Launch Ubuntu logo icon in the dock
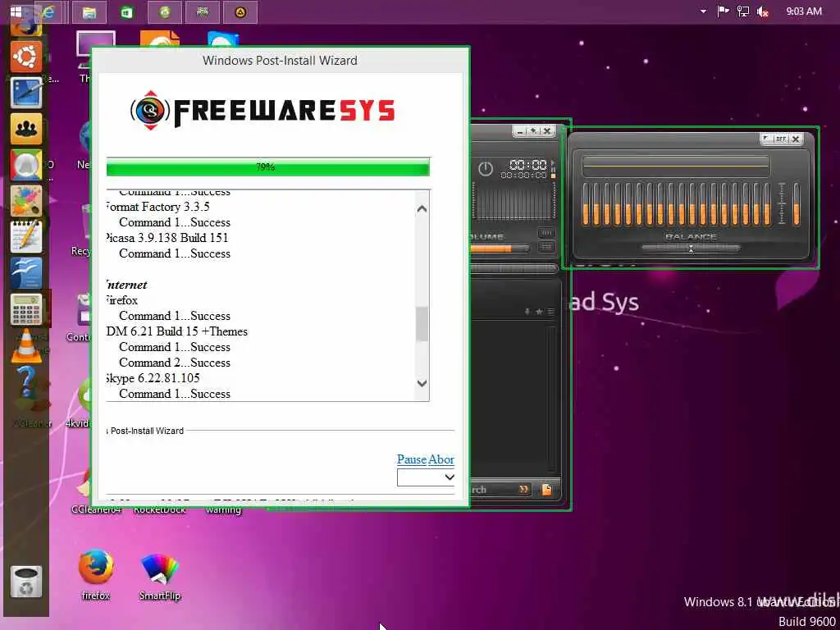The width and height of the screenshot is (840, 630). click(25, 56)
